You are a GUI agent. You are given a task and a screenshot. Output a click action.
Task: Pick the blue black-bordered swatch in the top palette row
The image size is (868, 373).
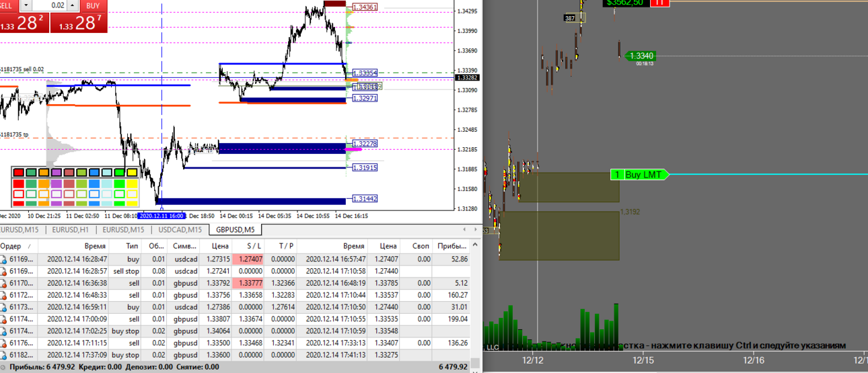94,173
